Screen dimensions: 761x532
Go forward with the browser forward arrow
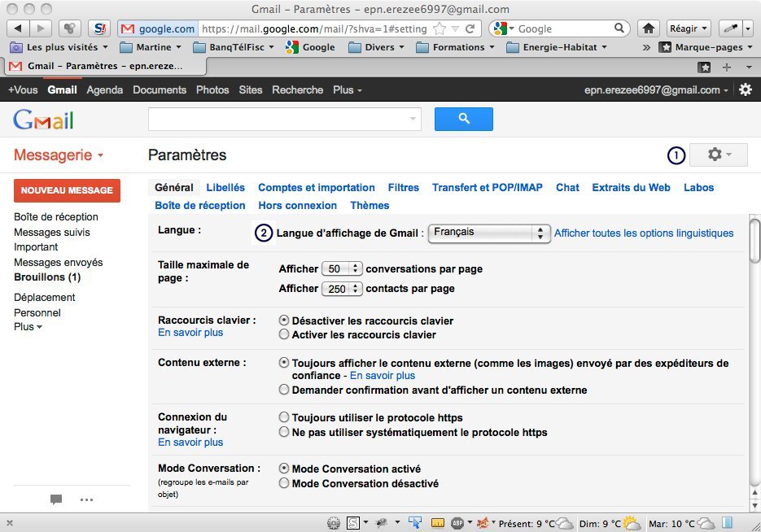42,28
